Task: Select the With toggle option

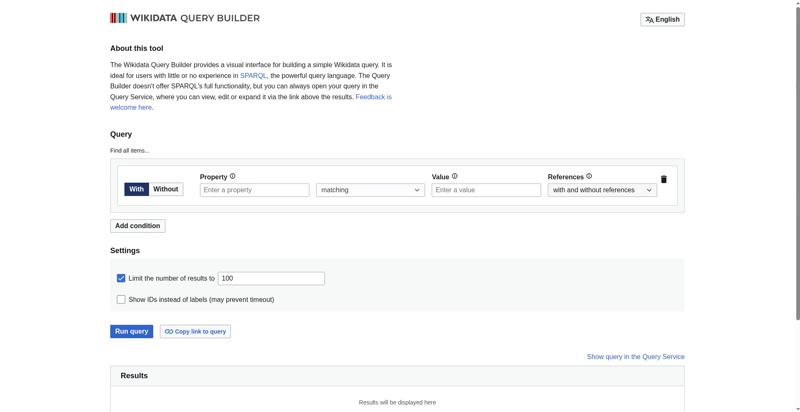Action: (x=136, y=189)
